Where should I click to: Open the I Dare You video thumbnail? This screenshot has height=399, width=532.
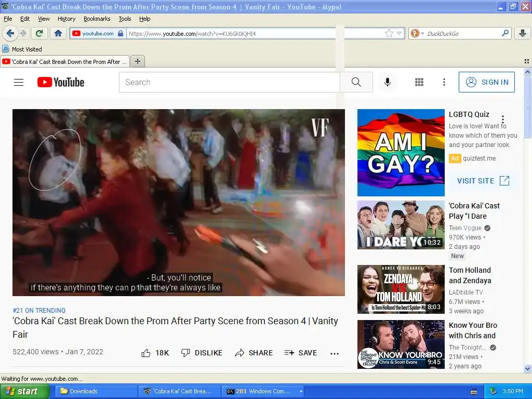(401, 225)
